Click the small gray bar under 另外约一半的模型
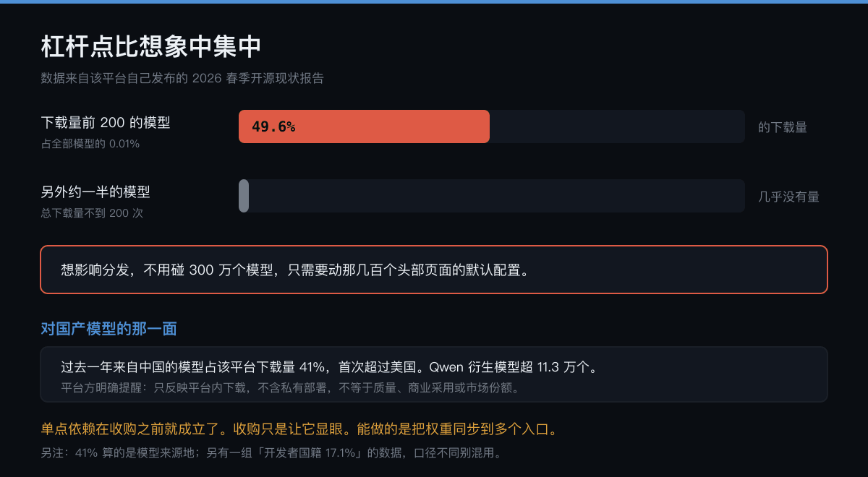This screenshot has height=477, width=868. click(244, 196)
